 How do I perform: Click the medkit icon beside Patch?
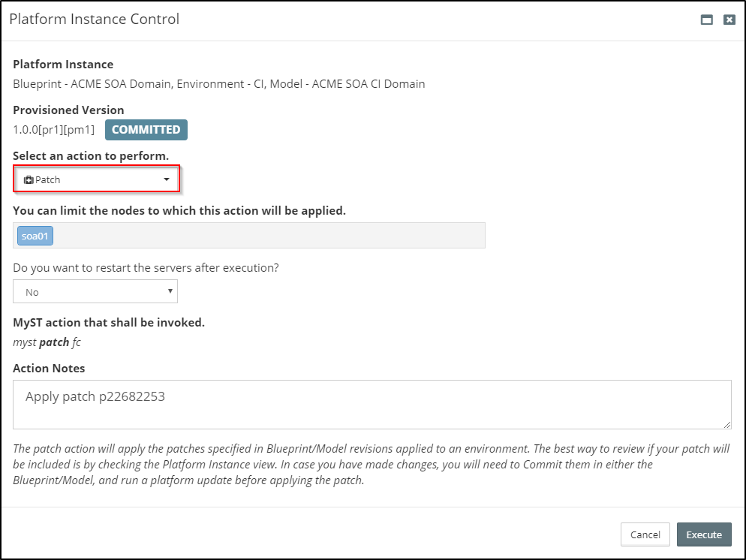(29, 180)
